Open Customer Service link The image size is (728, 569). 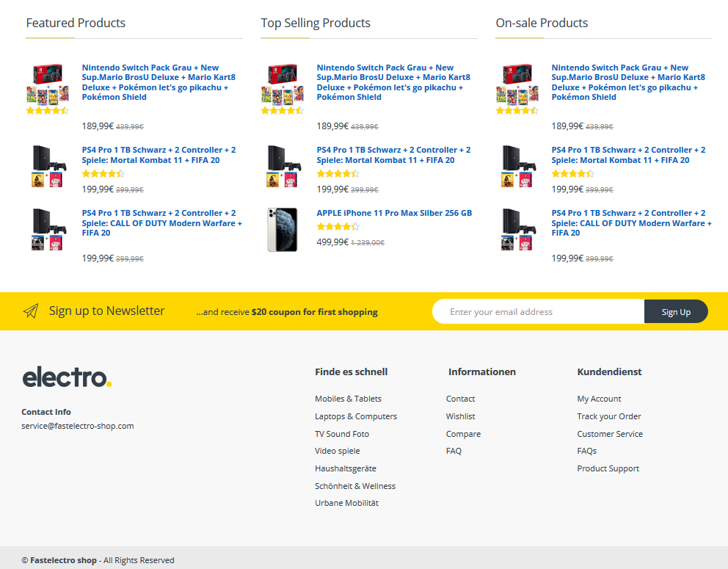point(610,434)
